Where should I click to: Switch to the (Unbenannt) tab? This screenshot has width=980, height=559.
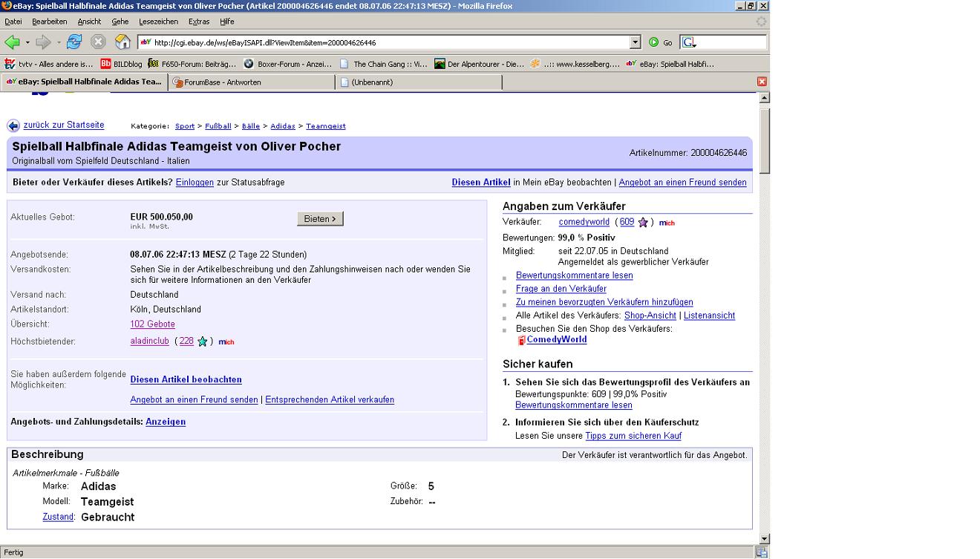419,82
